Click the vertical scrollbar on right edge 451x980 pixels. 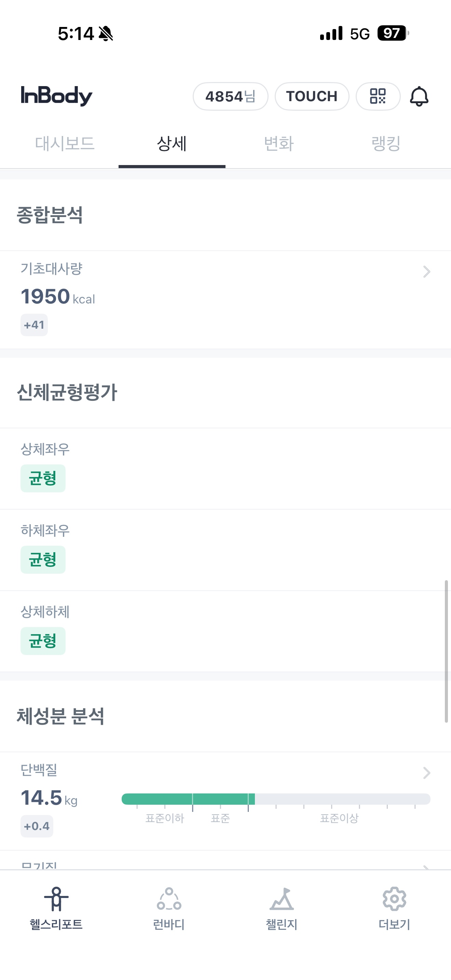click(x=446, y=651)
